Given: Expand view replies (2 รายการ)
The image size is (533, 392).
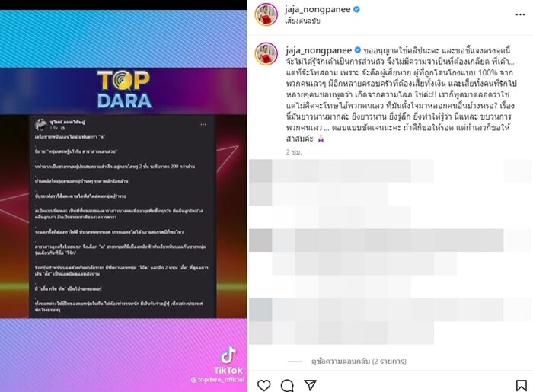Looking at the screenshot, I should click(x=359, y=361).
